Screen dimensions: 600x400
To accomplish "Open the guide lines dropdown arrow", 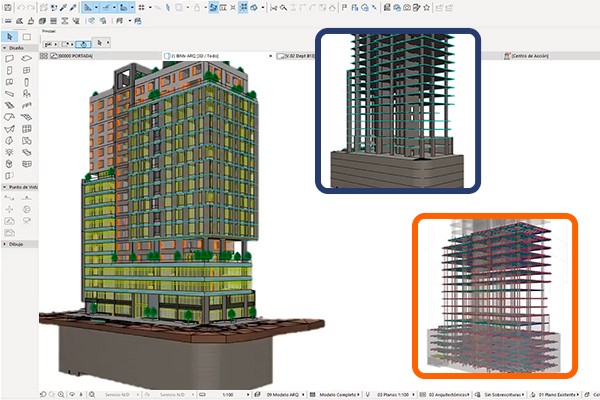I will (x=96, y=7).
